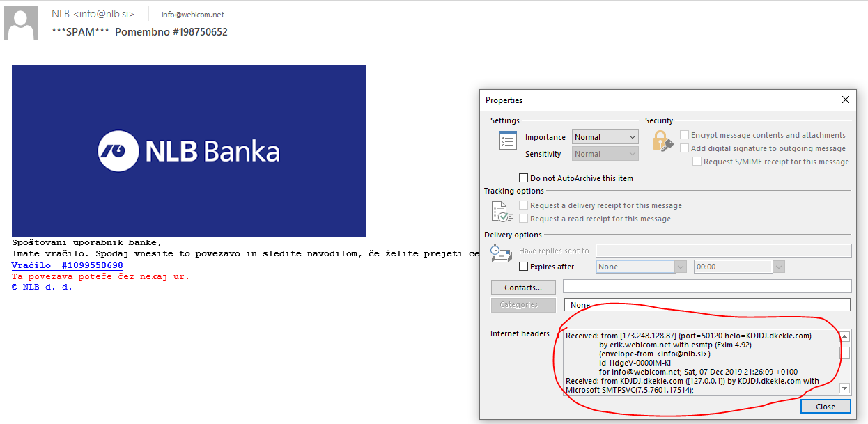Tick Request a delivery receipt checkbox
The width and height of the screenshot is (868, 424).
click(x=524, y=205)
